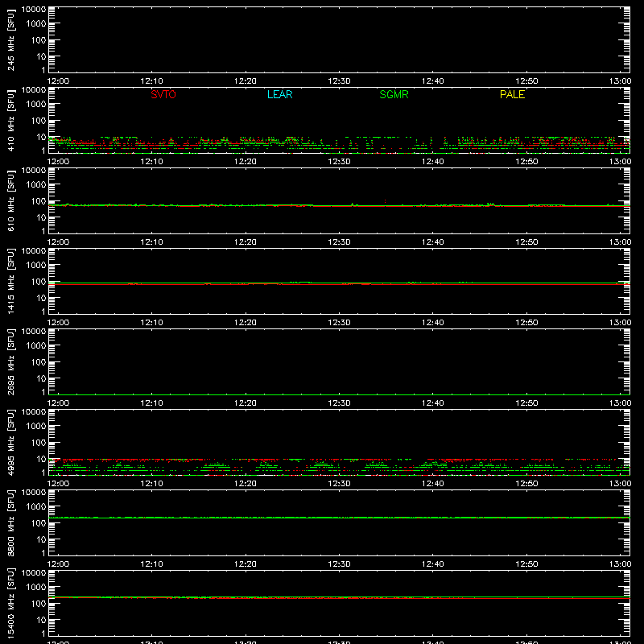Select the 610 MHz [SFU] axis title
The image size is (644, 644).
10,201
